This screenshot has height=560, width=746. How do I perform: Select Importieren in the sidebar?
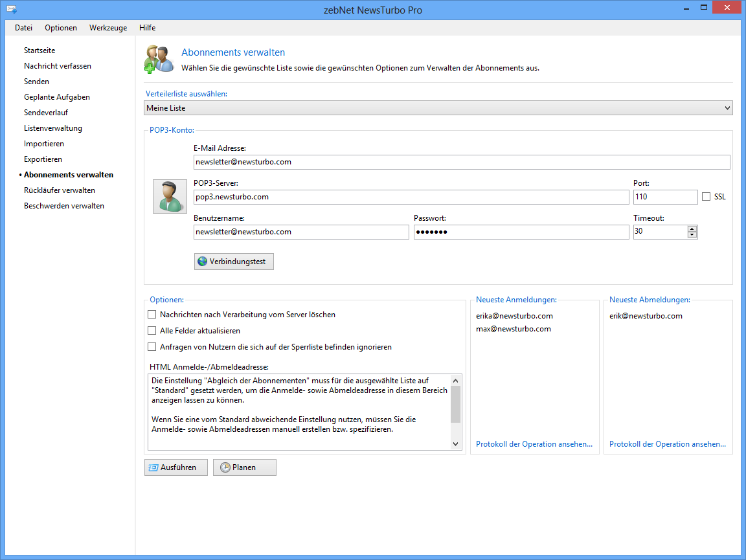pyautogui.click(x=44, y=144)
